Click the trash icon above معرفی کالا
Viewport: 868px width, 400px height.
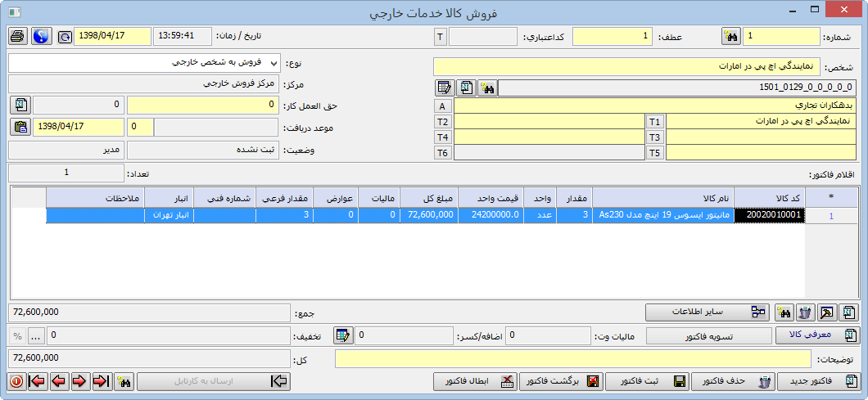click(x=805, y=312)
